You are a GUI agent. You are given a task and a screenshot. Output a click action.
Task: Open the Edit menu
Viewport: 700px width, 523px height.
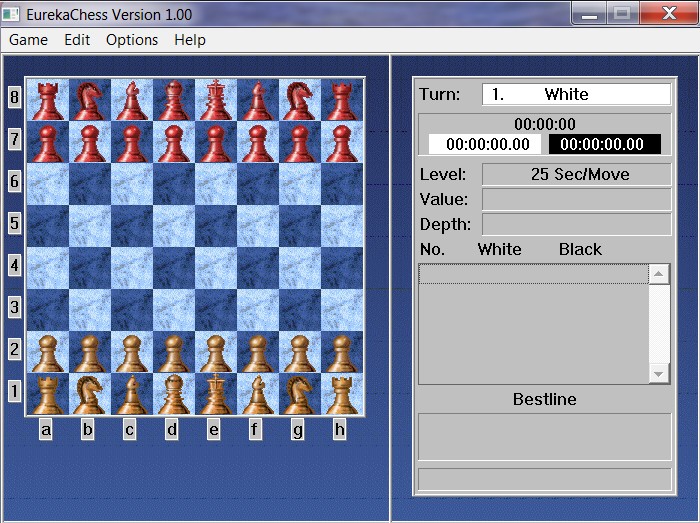click(77, 40)
